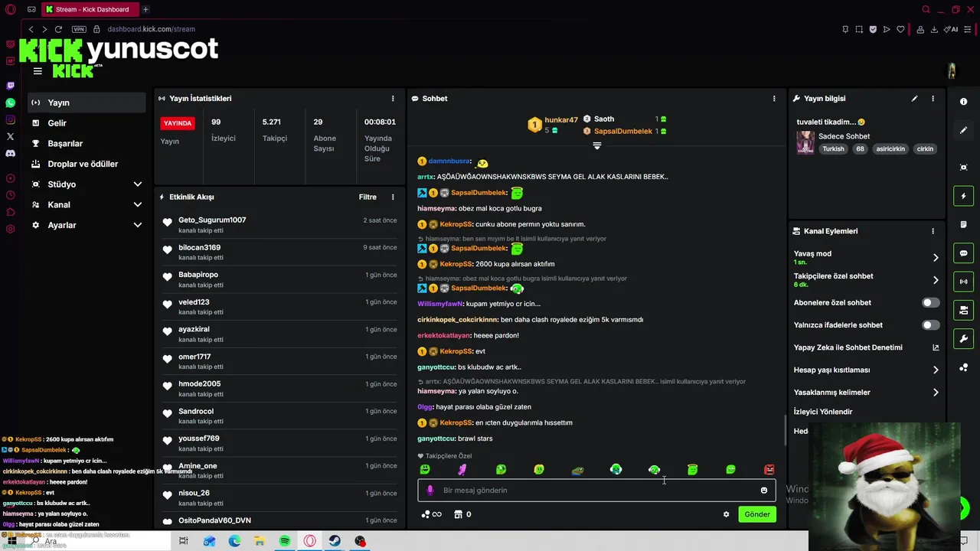Click the Sadece Sohbet category thumbnail
Image resolution: width=980 pixels, height=551 pixels.
tap(805, 142)
